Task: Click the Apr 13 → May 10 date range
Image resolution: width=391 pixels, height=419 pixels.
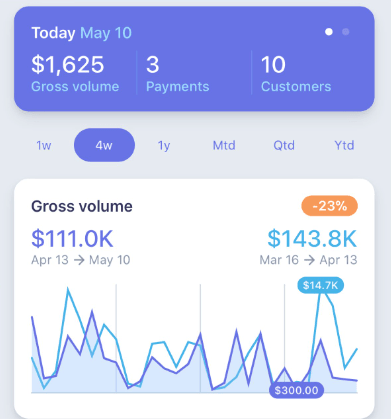Action: pos(81,260)
